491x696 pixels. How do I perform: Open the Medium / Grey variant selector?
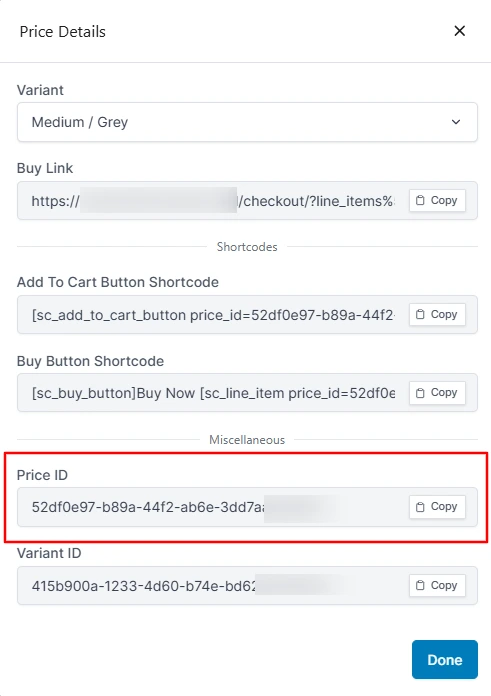tap(247, 122)
